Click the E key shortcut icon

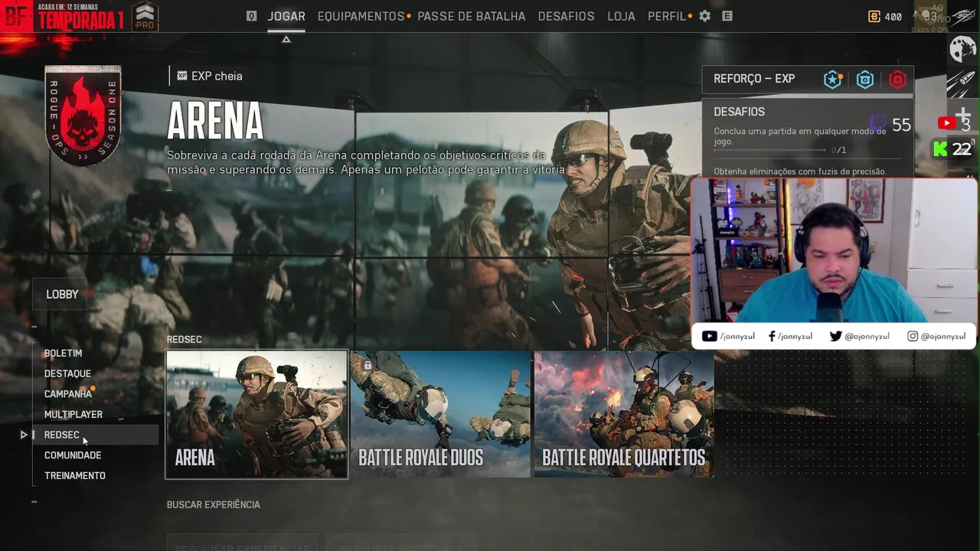(727, 15)
